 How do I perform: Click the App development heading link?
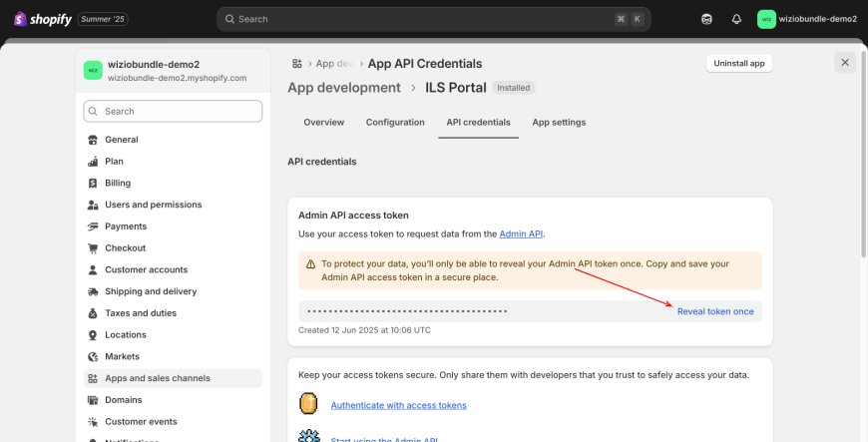tap(344, 88)
